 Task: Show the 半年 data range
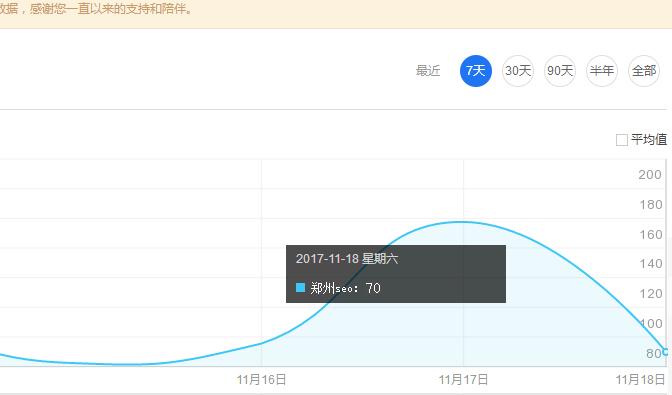602,71
